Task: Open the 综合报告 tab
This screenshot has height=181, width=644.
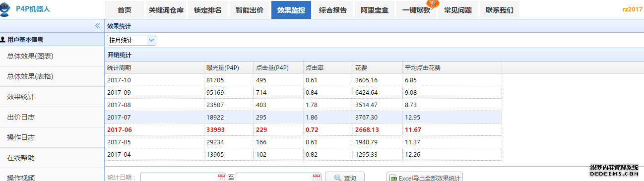Action: point(333,10)
